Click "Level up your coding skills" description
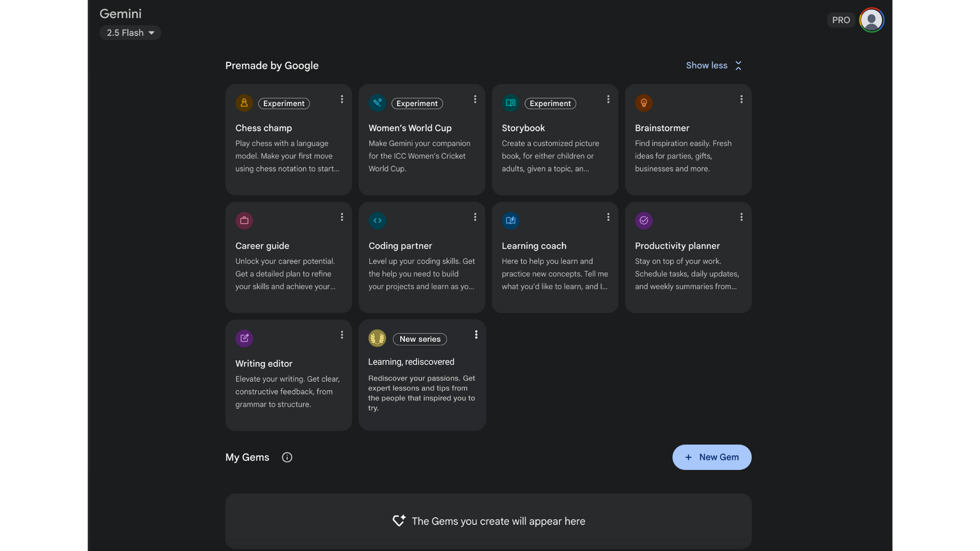This screenshot has height=551, width=980. click(x=422, y=274)
